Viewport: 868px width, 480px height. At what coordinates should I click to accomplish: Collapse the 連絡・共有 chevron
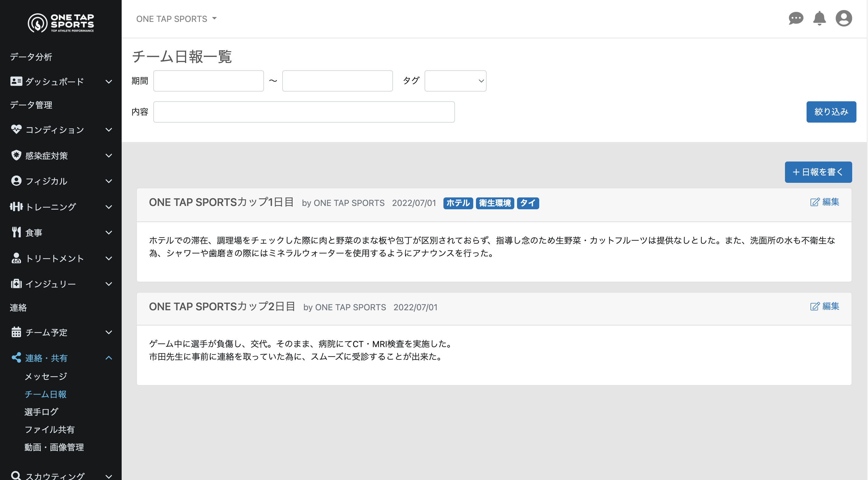pos(109,358)
